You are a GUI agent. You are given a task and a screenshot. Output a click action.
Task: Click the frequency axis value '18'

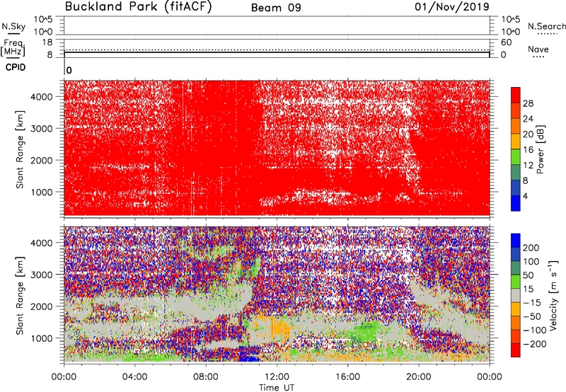[47, 42]
